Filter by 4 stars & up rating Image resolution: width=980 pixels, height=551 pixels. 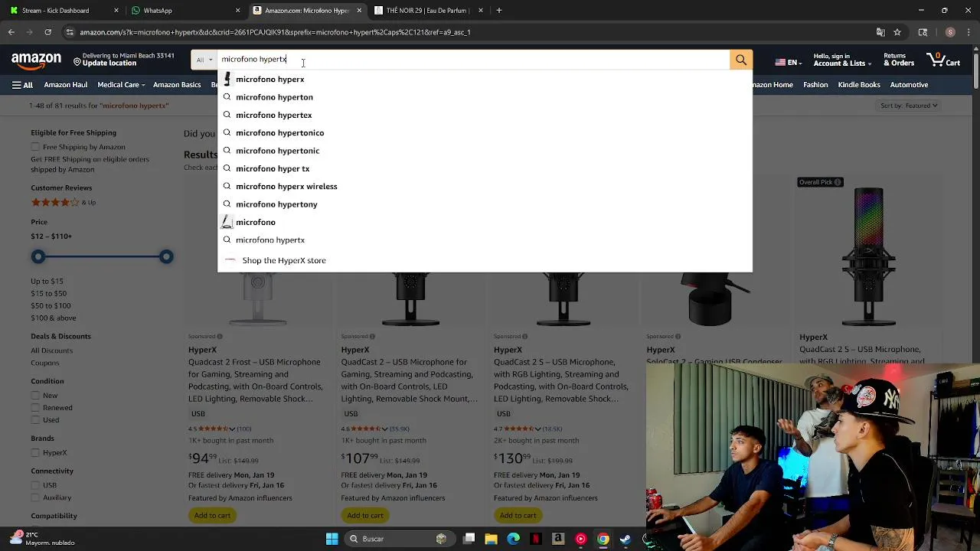(64, 203)
